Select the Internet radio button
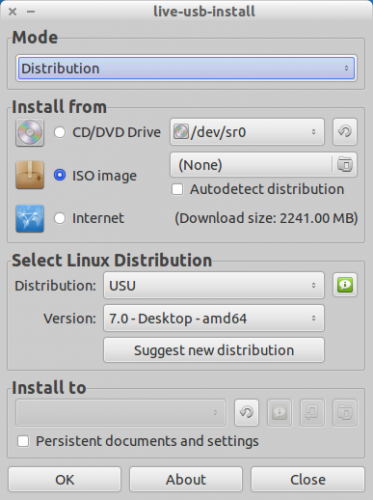The image size is (373, 500). pos(60,218)
